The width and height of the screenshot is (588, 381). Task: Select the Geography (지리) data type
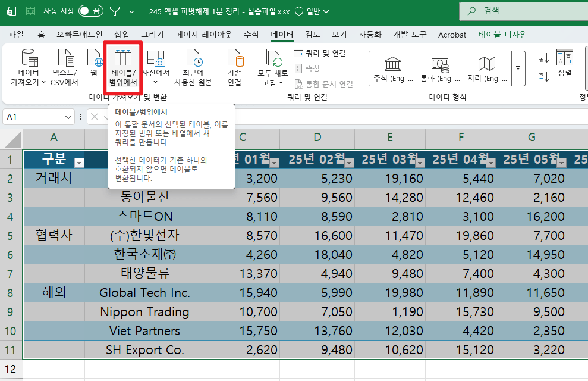pos(487,68)
